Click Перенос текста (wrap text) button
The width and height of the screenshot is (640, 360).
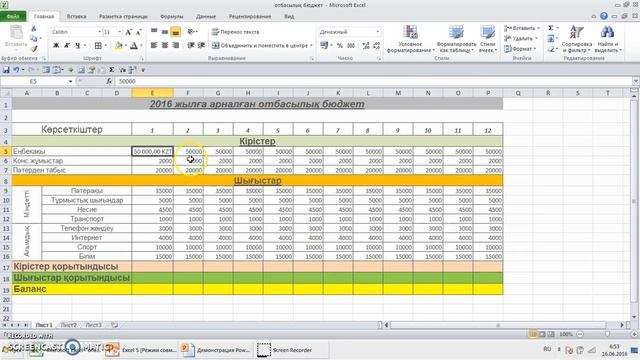(236, 32)
